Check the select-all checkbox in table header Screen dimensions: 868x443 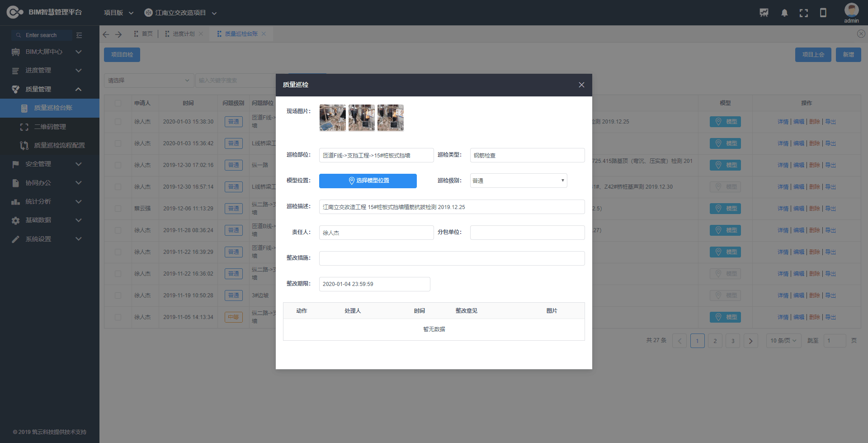click(118, 103)
